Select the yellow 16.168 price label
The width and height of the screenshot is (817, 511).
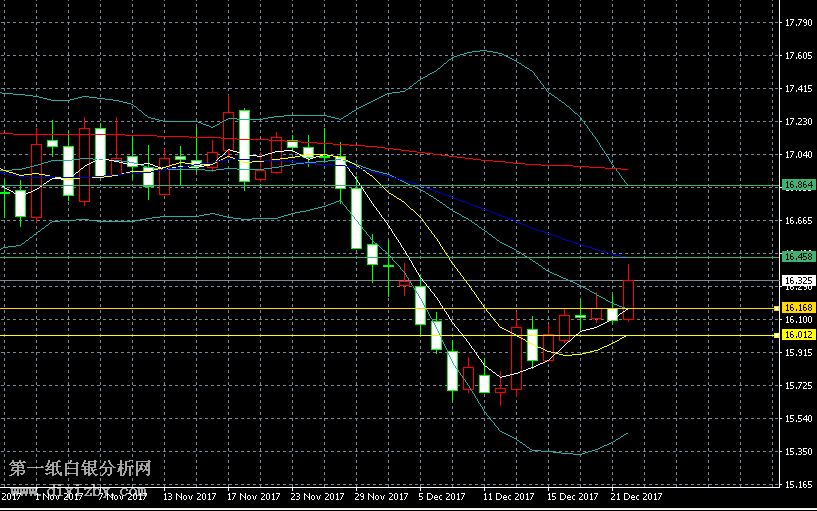tap(798, 308)
